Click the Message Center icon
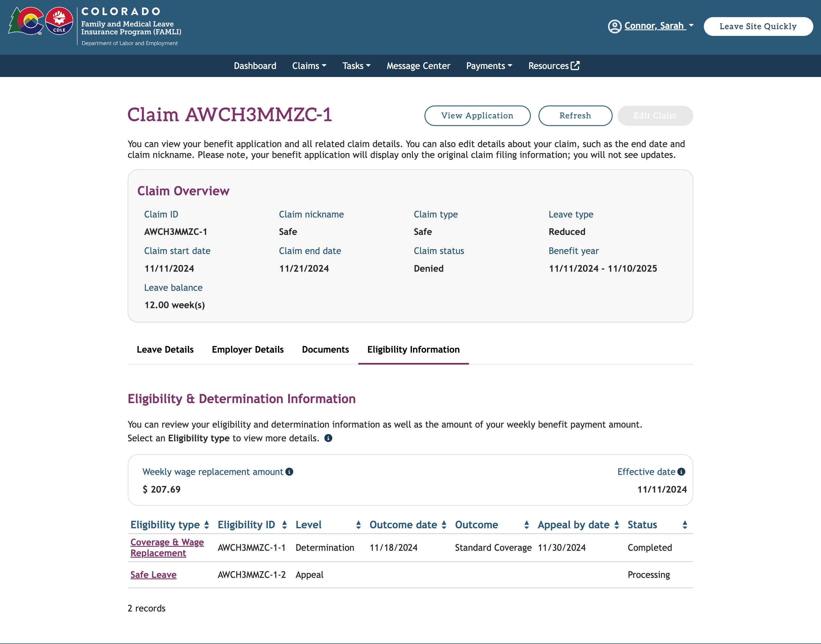821x644 pixels. click(418, 65)
